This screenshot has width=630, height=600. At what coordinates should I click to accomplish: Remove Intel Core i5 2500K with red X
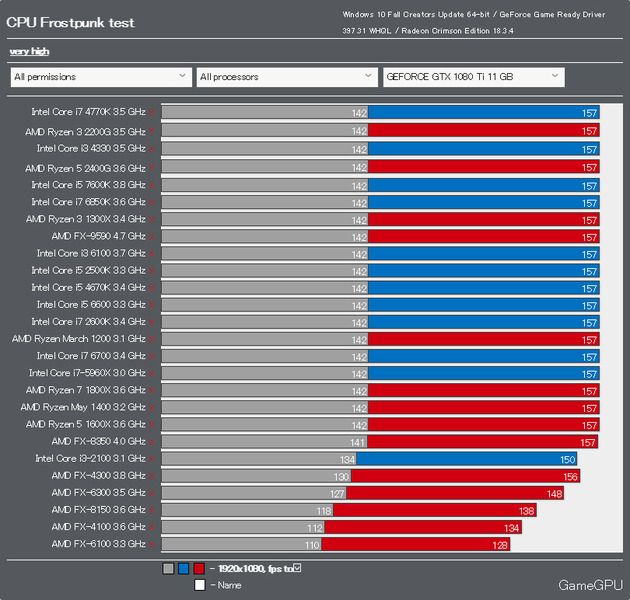coord(151,271)
